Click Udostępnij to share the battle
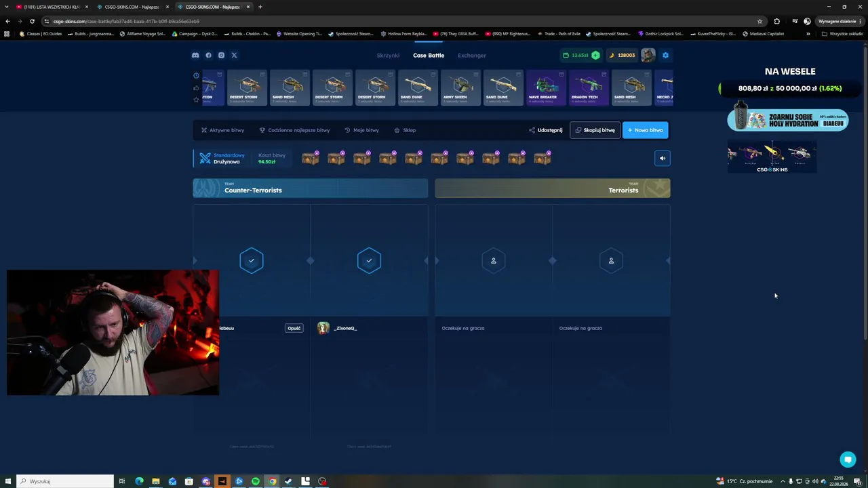 [x=545, y=130]
